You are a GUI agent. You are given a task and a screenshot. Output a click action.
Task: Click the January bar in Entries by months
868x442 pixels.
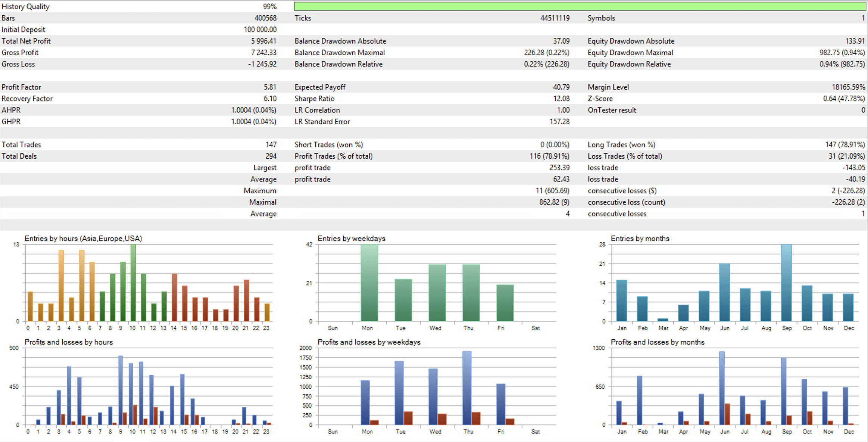point(621,301)
